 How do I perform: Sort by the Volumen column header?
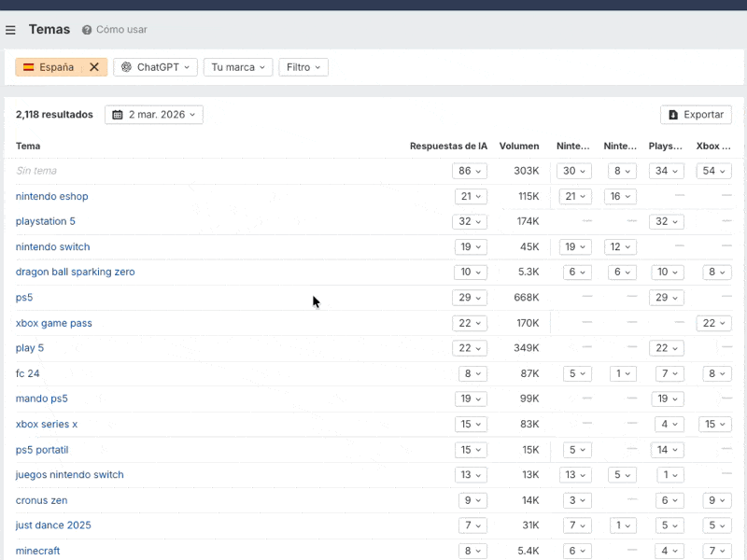518,147
